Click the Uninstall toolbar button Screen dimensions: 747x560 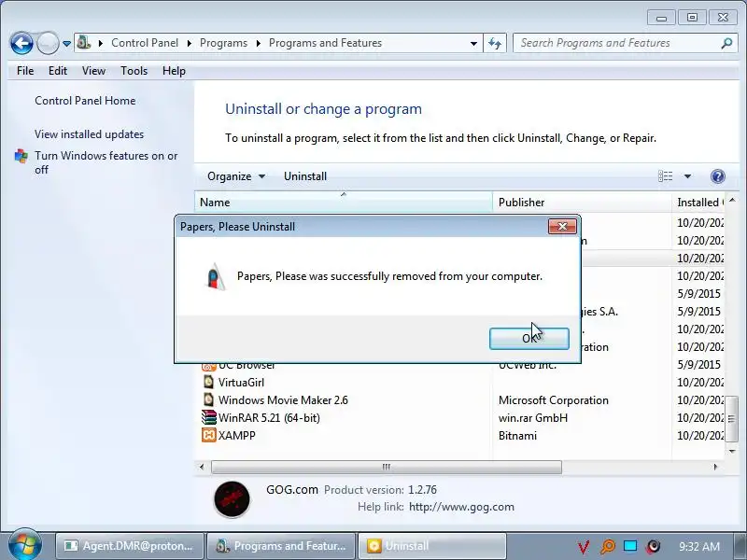(305, 176)
